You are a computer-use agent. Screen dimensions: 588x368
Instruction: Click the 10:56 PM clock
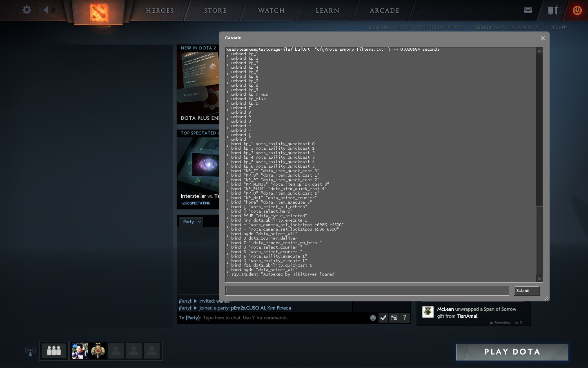(x=559, y=27)
